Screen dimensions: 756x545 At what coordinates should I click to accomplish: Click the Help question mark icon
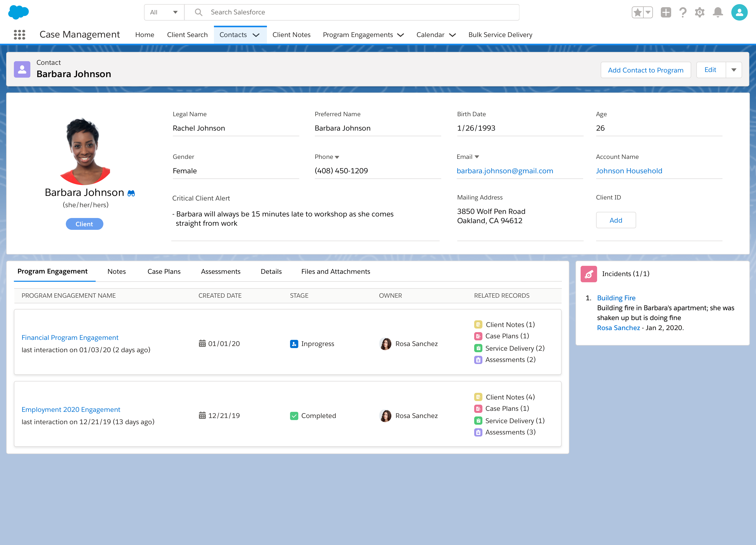[x=682, y=13]
